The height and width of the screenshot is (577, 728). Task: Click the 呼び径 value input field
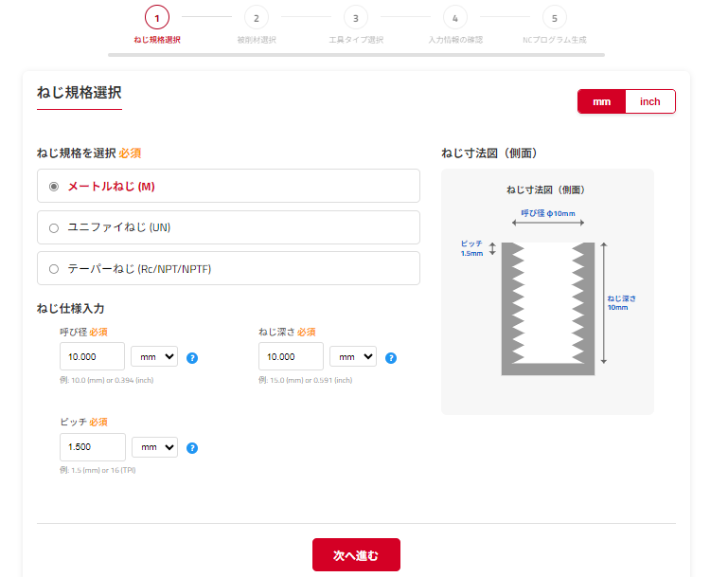tap(92, 357)
